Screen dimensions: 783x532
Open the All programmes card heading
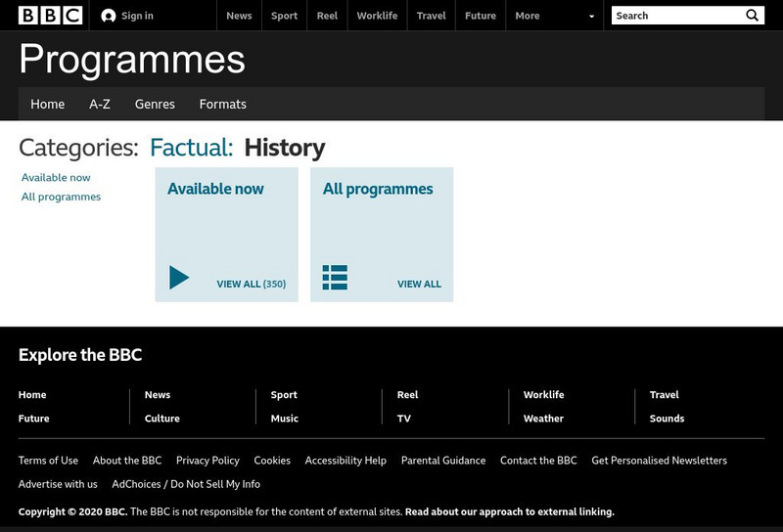tap(378, 189)
